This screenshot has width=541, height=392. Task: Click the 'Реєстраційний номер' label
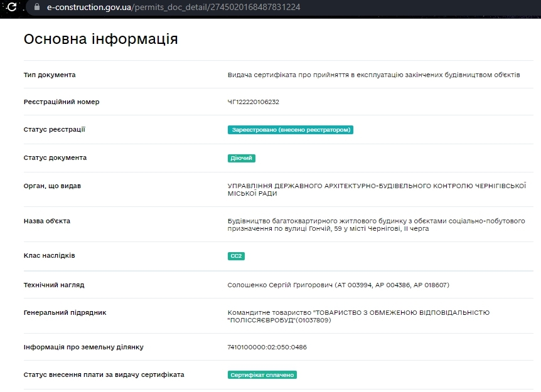[62, 102]
